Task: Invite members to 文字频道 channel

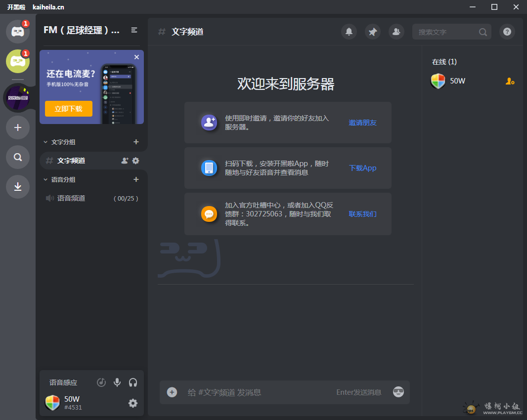Action: pyautogui.click(x=125, y=161)
